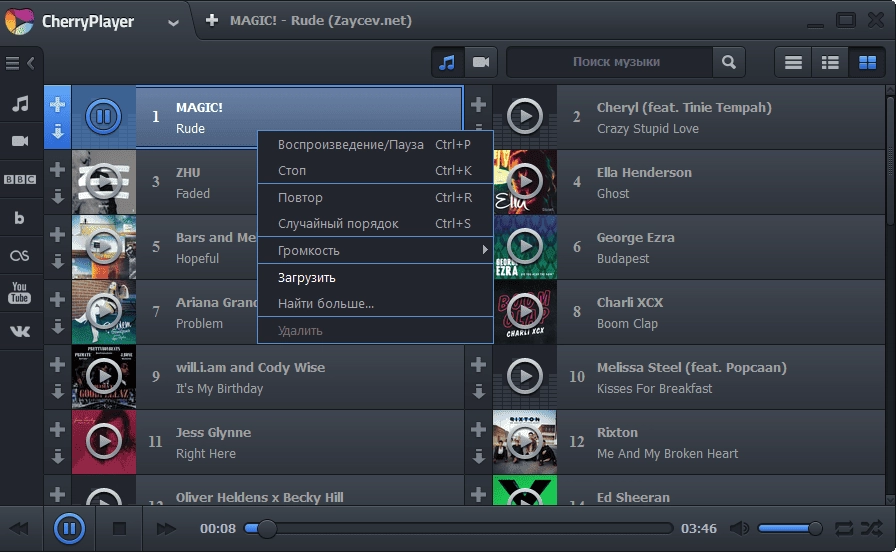Add MAGIC! Rude to playlist with plus
This screenshot has height=553, width=896.
click(57, 104)
